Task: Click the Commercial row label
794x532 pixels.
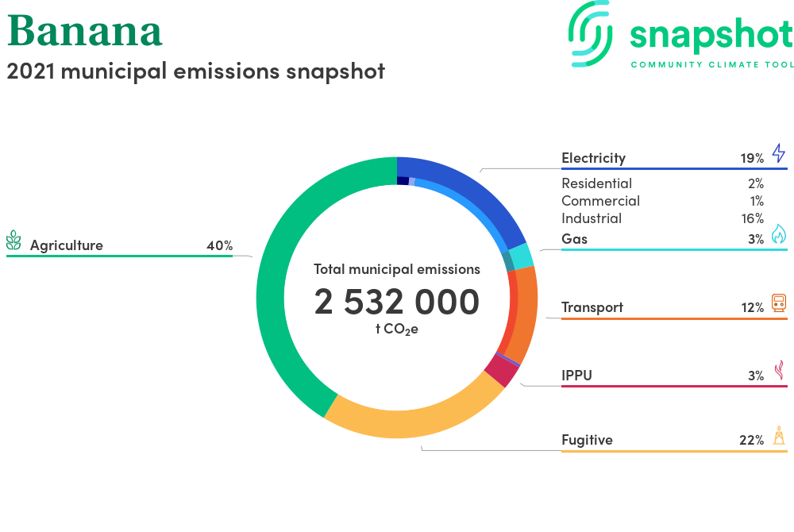Action: tap(600, 201)
